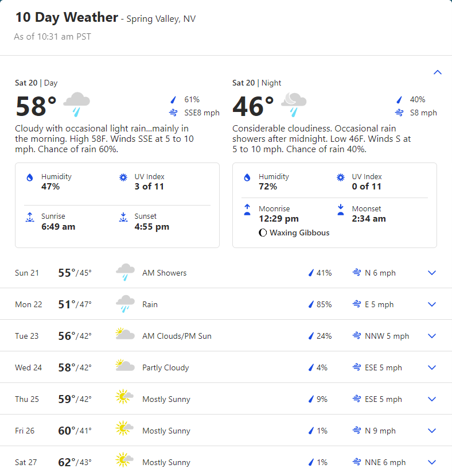Viewport: 452px width, 476px height.
Task: Show details for Thu 25
Action: [x=432, y=399]
